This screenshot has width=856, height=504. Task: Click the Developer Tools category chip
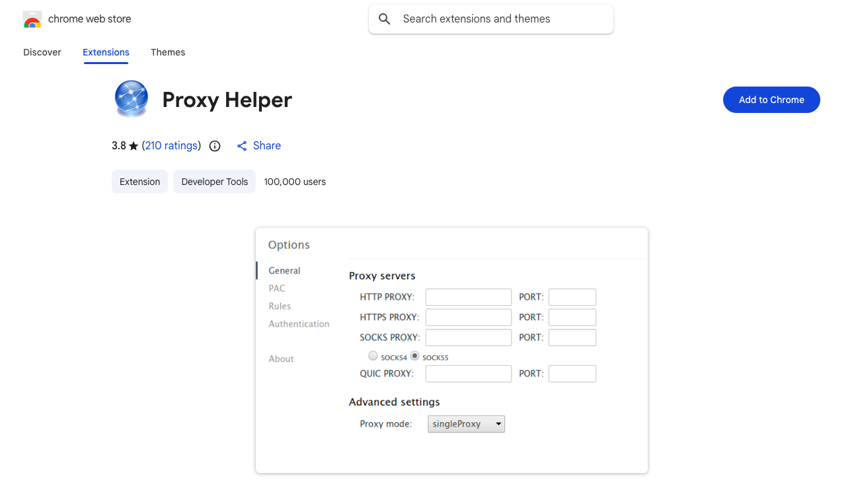[x=214, y=182]
